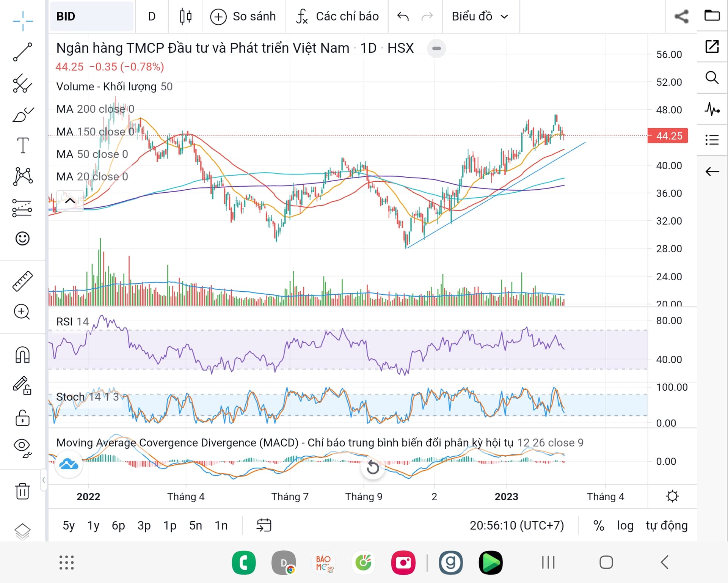Open candlestick chart style selector
This screenshot has height=583, width=728.
tap(185, 16)
